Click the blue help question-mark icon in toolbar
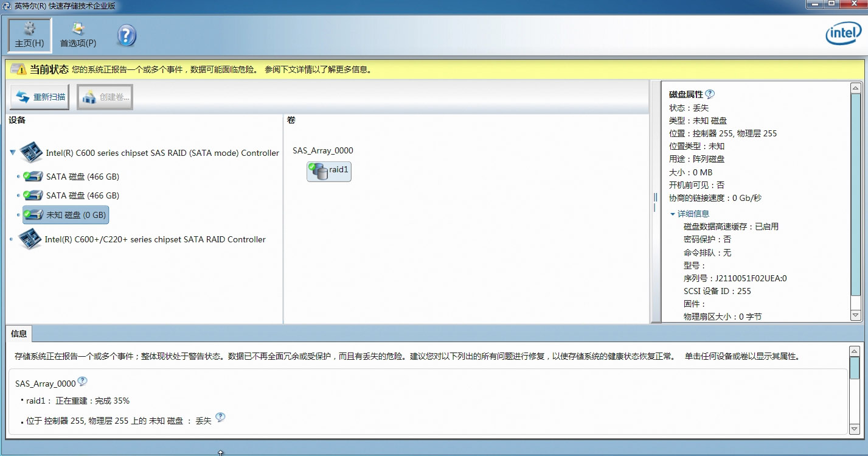The height and width of the screenshot is (456, 868). (126, 35)
